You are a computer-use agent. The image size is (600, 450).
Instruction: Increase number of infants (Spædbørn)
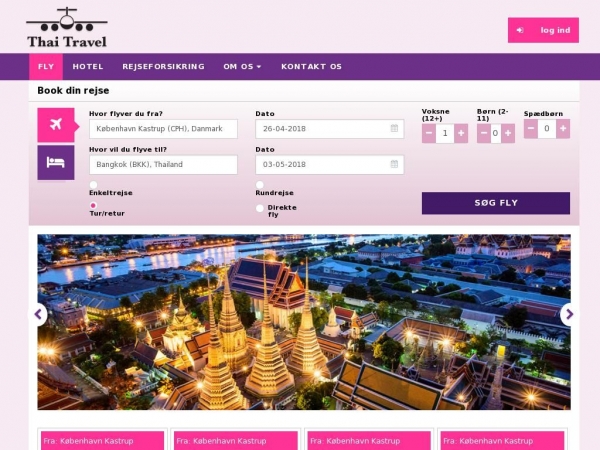pos(563,128)
